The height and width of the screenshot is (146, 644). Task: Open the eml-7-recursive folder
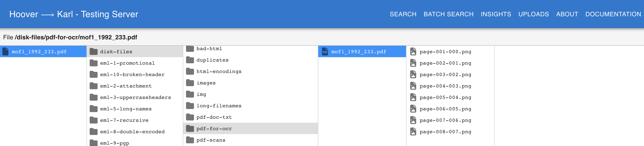(x=124, y=120)
